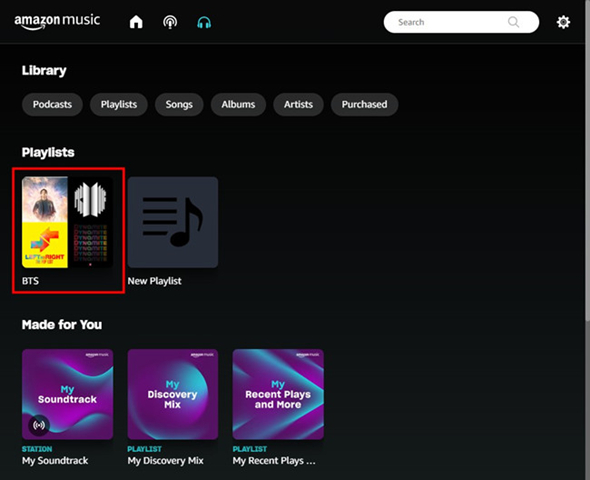Click the vertical scrollbar on the right
This screenshot has width=590, height=480.
(x=587, y=162)
